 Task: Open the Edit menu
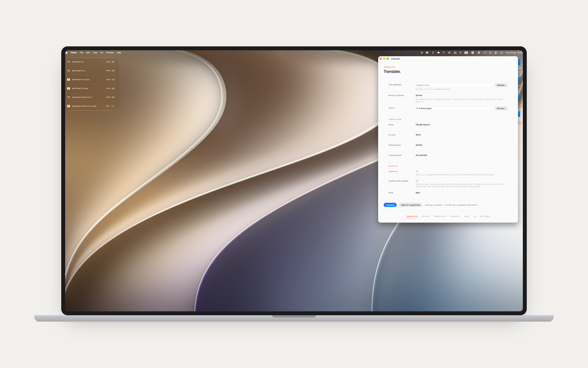88,53
